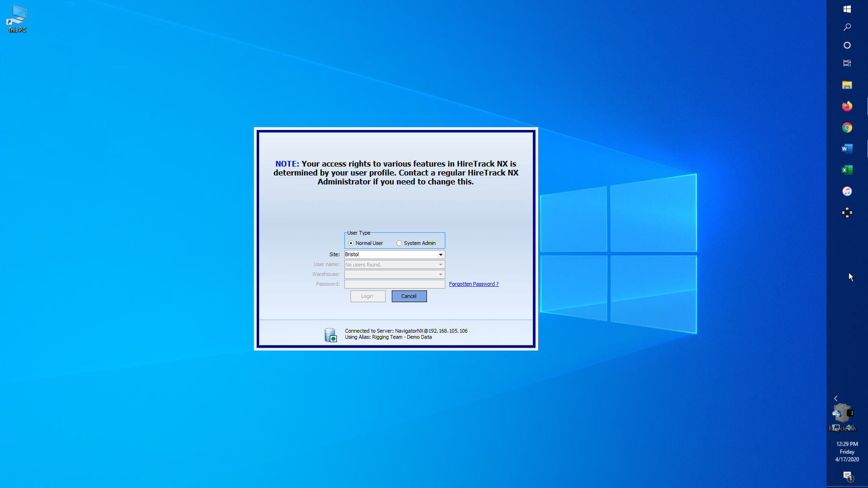
Task: Click the black monitor tray icon
Action: coord(850,413)
